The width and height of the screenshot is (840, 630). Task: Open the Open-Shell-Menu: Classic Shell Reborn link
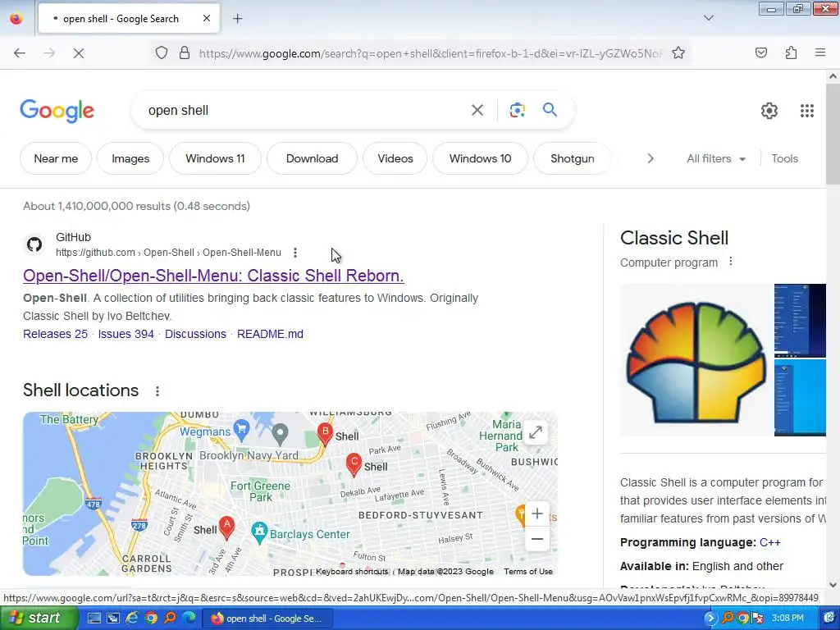click(x=213, y=276)
